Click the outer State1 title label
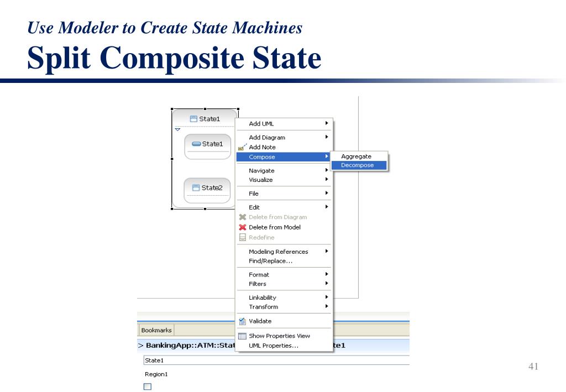The height and width of the screenshot is (392, 566). tap(209, 119)
